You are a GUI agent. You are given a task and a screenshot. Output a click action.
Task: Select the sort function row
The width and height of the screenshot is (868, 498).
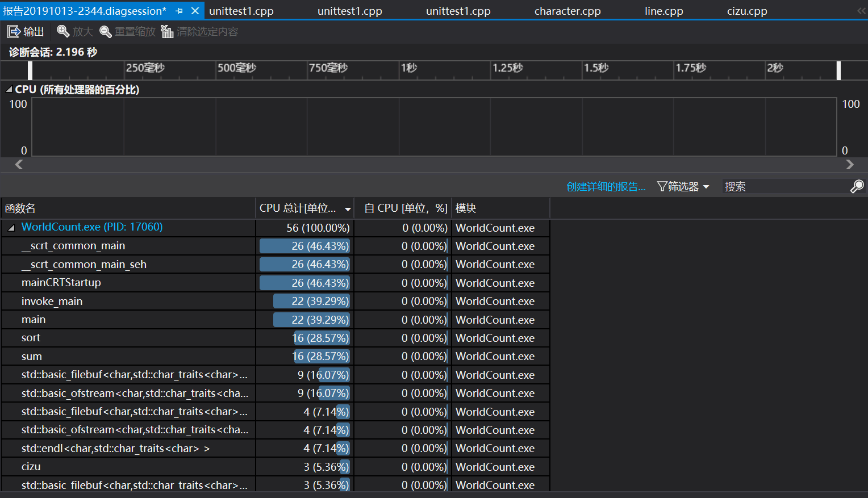[x=275, y=338]
